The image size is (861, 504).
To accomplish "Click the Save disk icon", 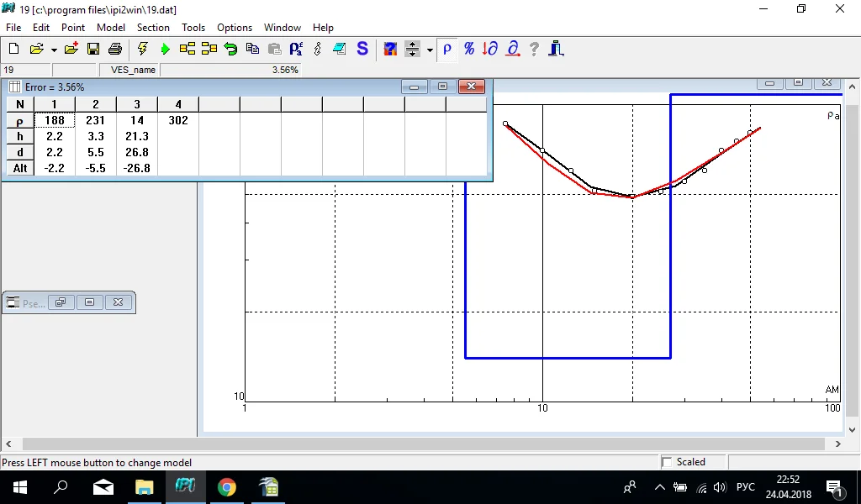I will 93,50.
